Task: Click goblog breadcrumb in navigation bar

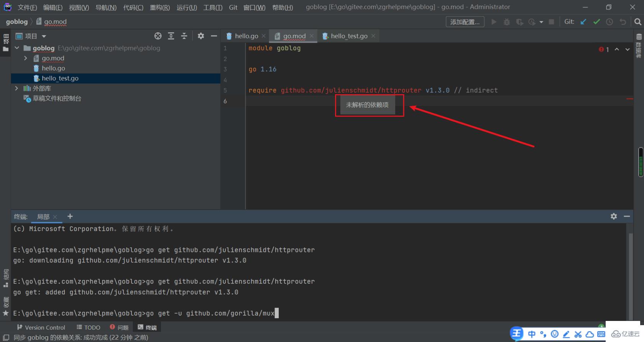Action: 17,22
